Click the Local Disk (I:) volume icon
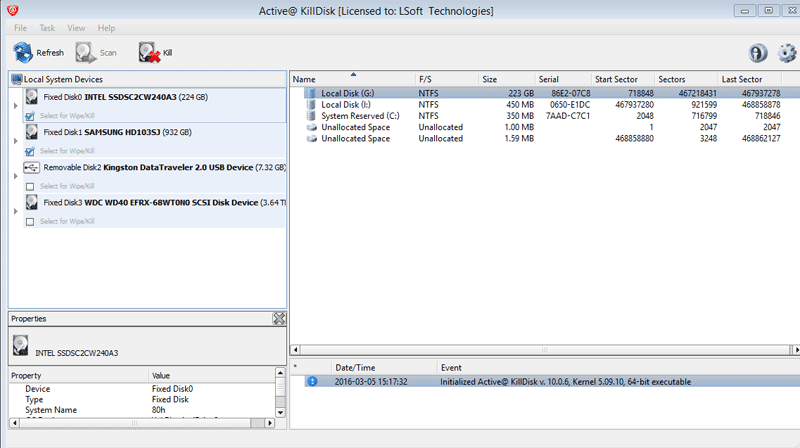The image size is (800, 448). pos(311,105)
